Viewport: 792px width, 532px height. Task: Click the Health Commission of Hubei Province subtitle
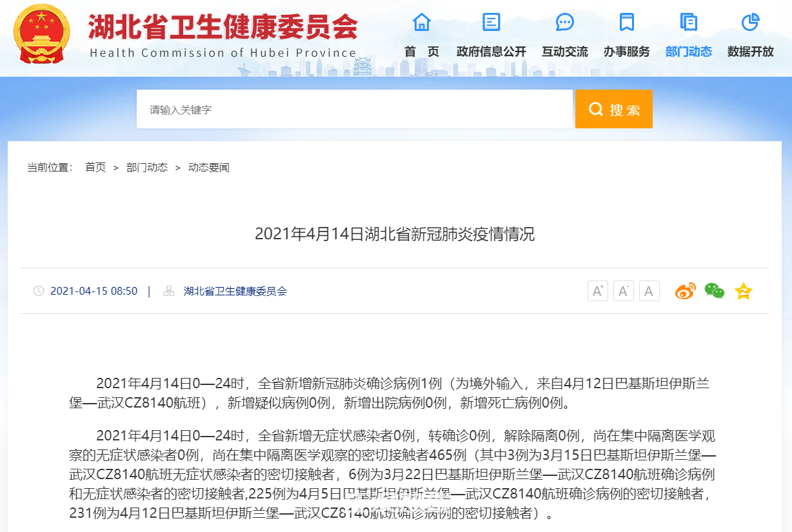223,53
